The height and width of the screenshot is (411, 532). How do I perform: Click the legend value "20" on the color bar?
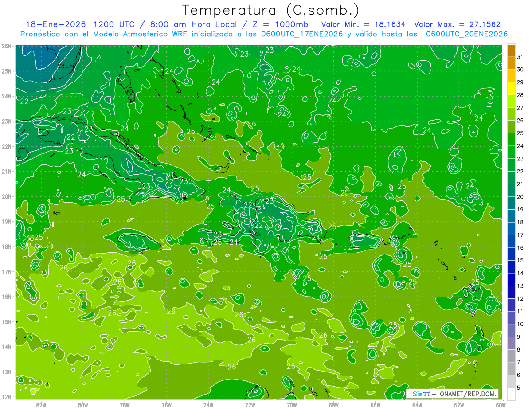(x=520, y=197)
